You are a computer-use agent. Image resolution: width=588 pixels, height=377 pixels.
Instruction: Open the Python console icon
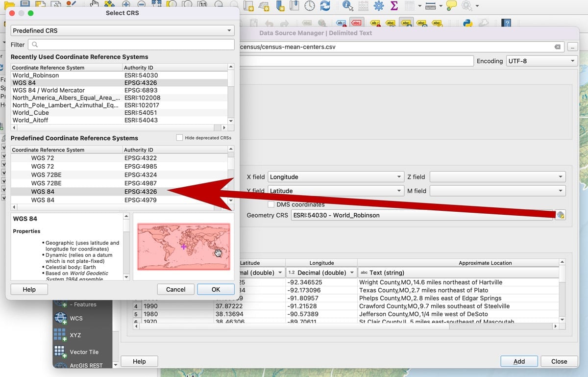[467, 23]
